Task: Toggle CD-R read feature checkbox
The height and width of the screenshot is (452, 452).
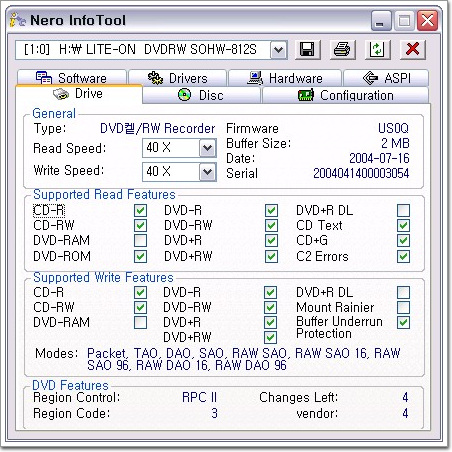Action: click(140, 210)
